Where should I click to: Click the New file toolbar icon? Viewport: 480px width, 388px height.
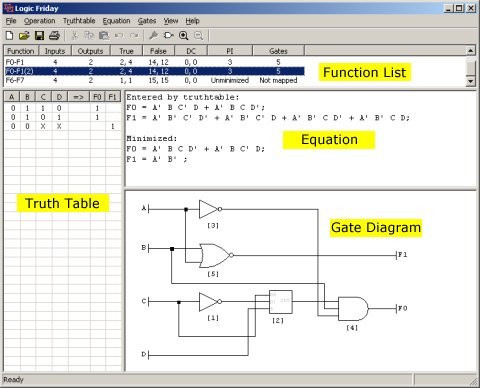pyautogui.click(x=9, y=35)
